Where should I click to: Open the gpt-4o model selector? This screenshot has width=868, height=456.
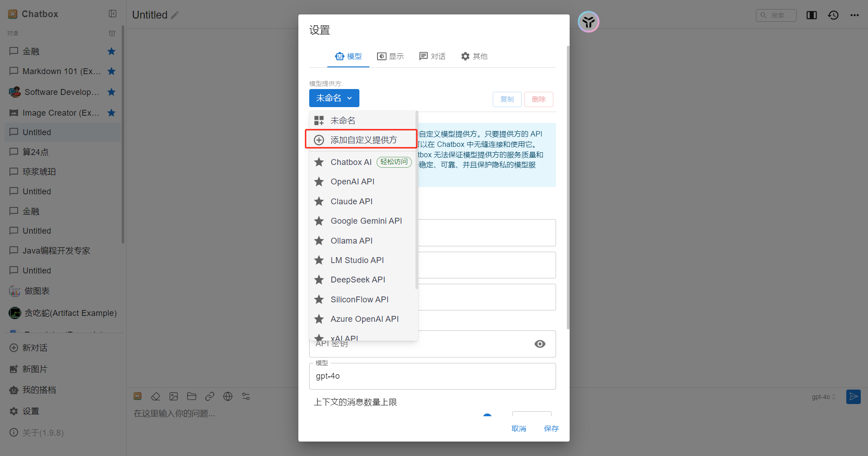(823, 397)
